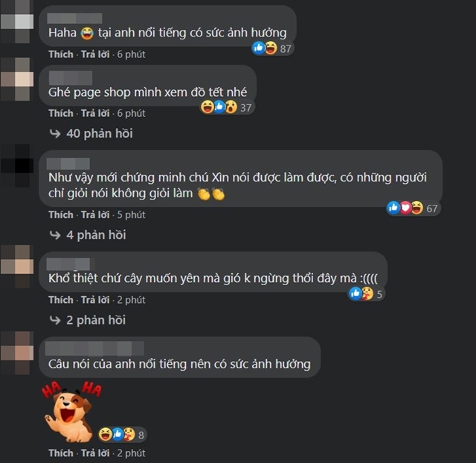Open the reactions summary showing 37
Viewport: 476px width, 463px height.
pyautogui.click(x=227, y=107)
